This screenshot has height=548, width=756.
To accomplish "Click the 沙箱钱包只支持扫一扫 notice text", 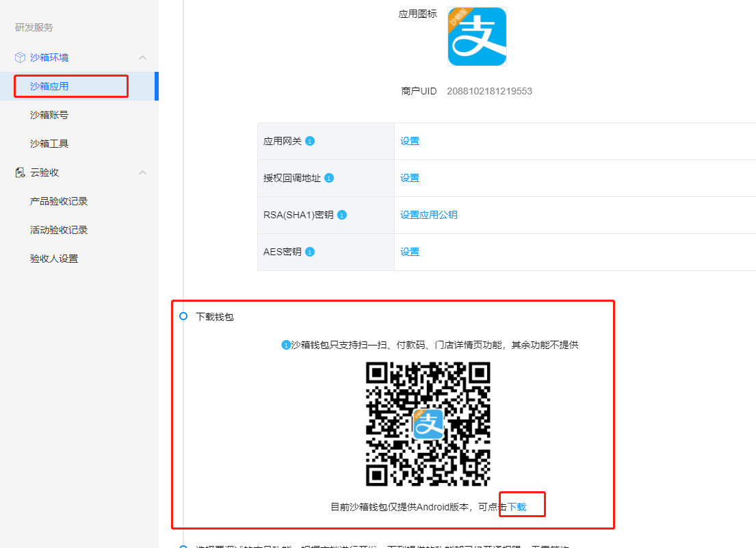I will click(x=434, y=345).
